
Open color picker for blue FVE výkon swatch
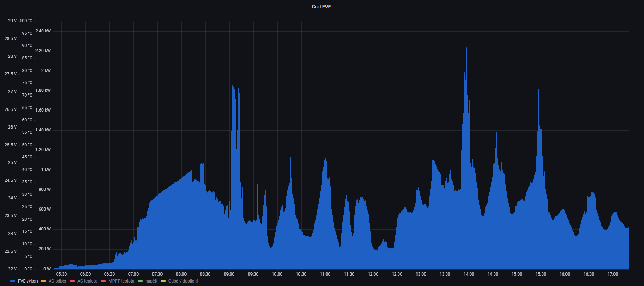(13, 281)
